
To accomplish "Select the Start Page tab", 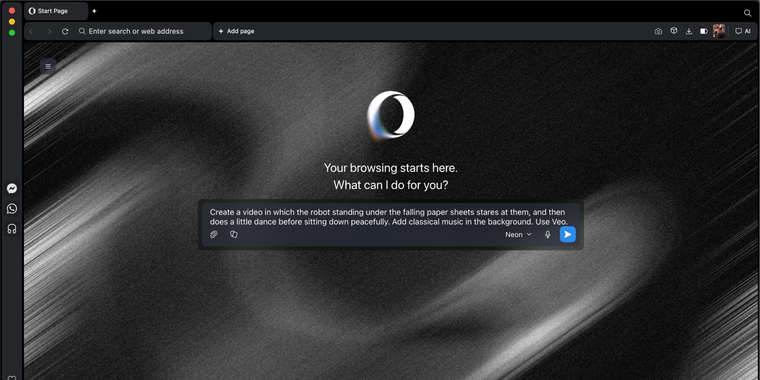I will pyautogui.click(x=56, y=11).
